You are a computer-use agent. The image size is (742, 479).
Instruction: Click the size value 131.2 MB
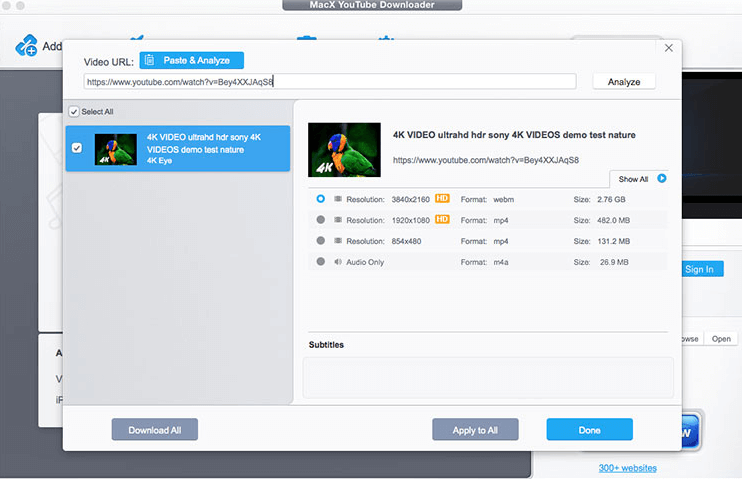click(613, 241)
